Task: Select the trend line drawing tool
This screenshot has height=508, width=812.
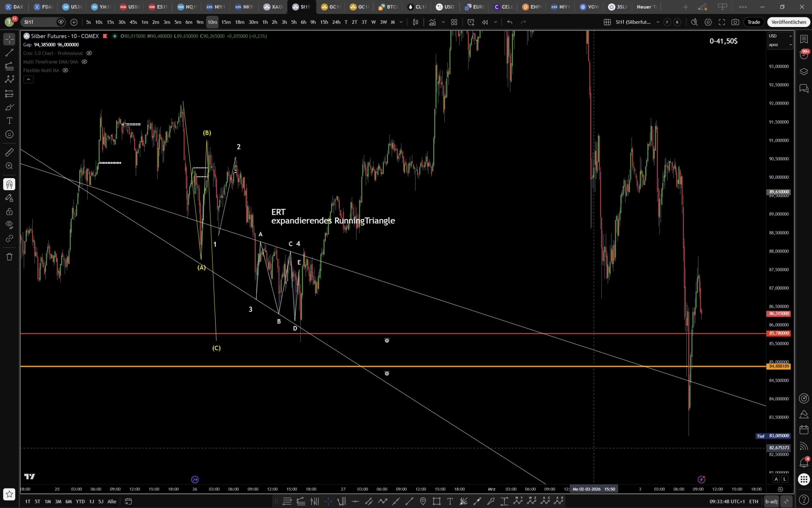Action: tap(9, 53)
